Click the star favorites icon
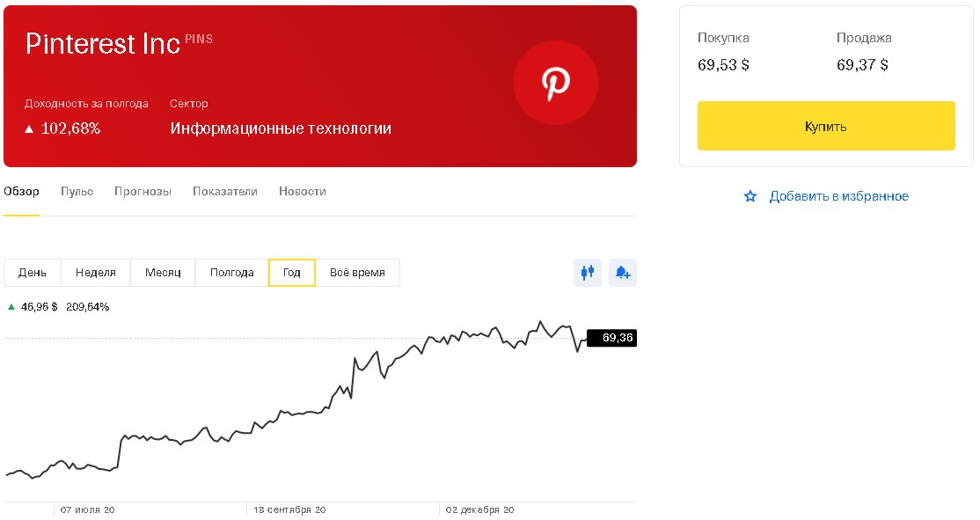Image resolution: width=980 pixels, height=520 pixels. point(750,196)
